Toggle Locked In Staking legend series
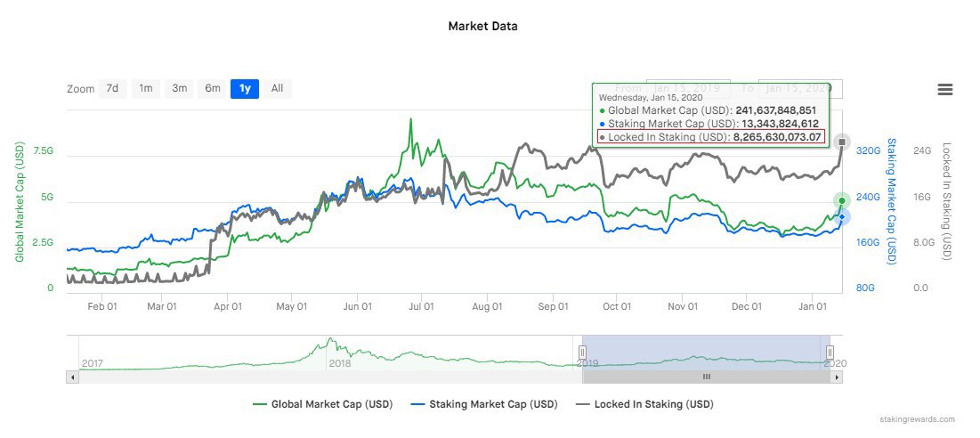980x438 pixels. (644, 404)
